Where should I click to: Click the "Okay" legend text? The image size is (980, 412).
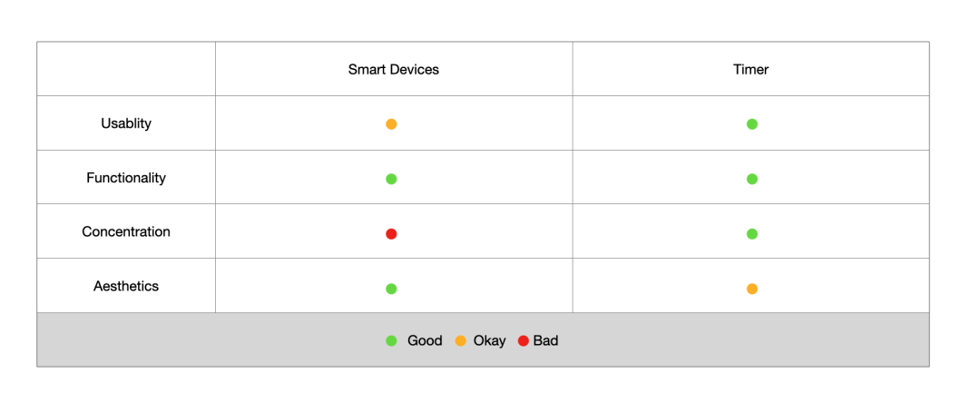tap(489, 341)
